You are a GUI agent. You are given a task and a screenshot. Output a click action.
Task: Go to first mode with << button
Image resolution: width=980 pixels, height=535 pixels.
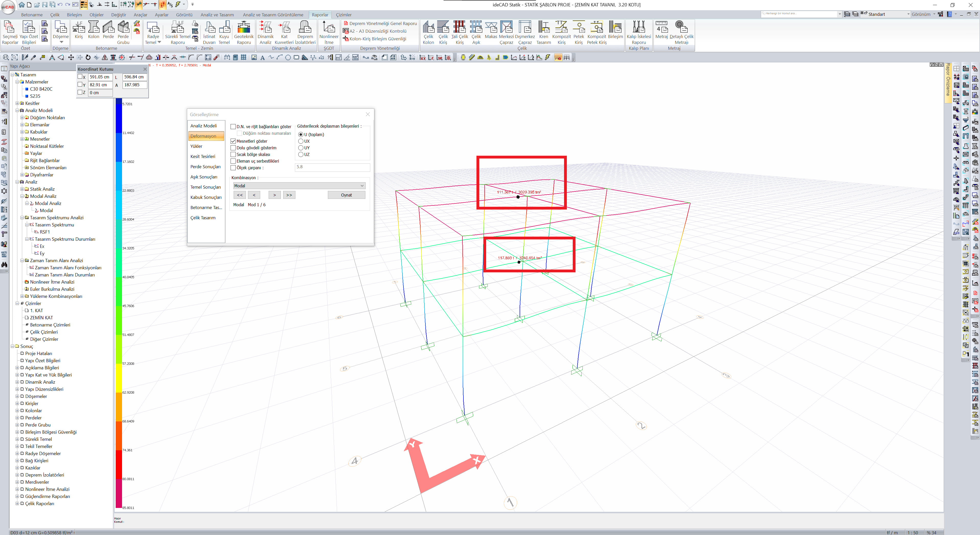coord(240,195)
